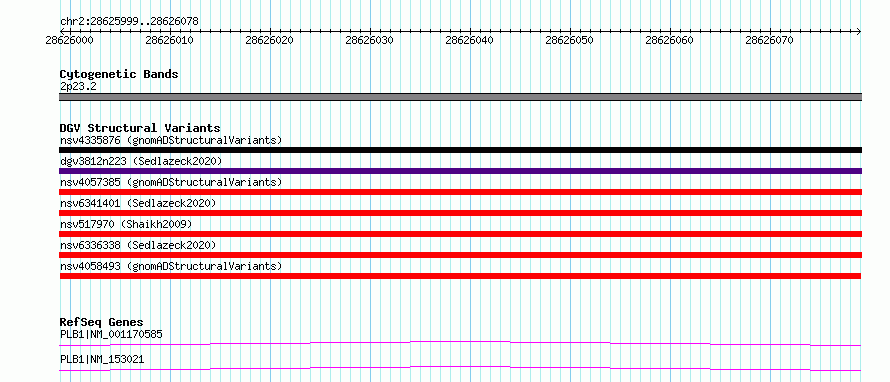Click the Cytogenetic Bands track title

pyautogui.click(x=119, y=74)
